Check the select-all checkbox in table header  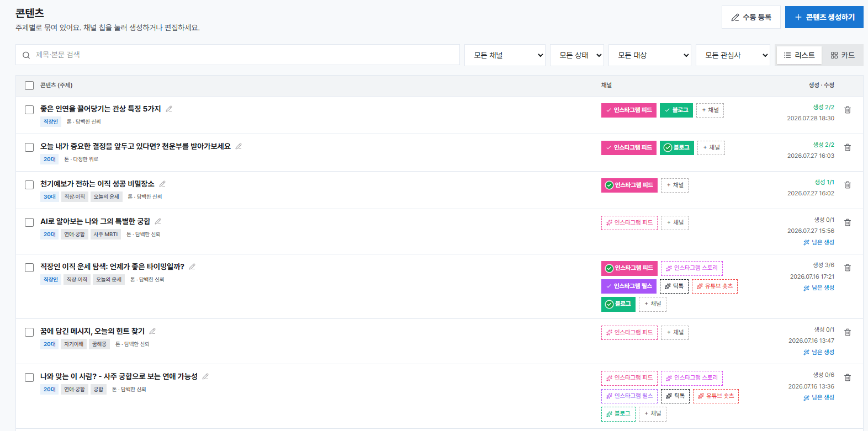click(x=29, y=86)
